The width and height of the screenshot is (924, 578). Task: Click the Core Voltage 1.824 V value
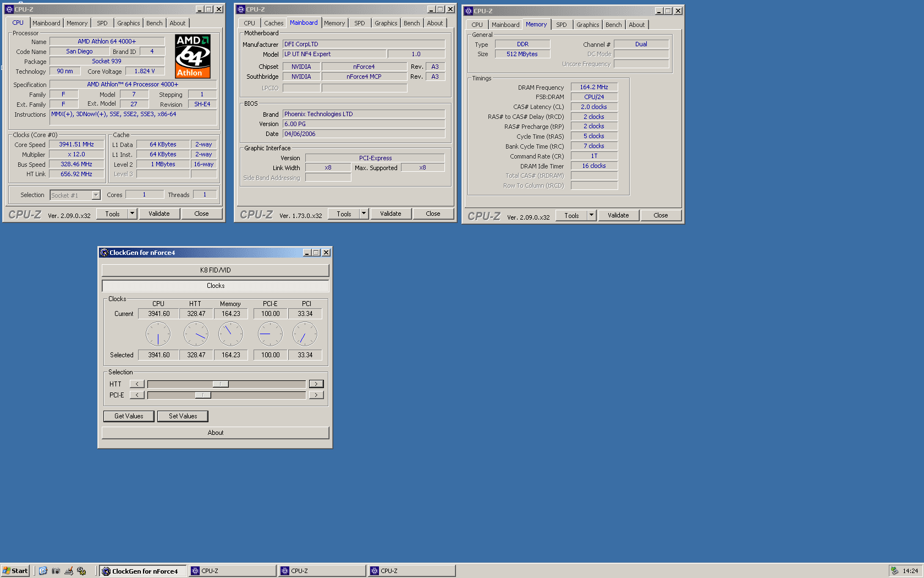tap(145, 71)
